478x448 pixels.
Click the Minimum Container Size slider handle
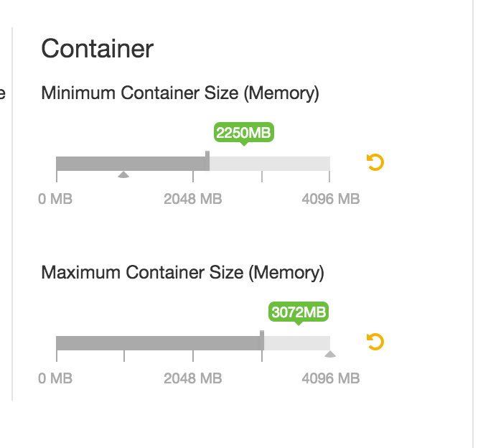(207, 162)
